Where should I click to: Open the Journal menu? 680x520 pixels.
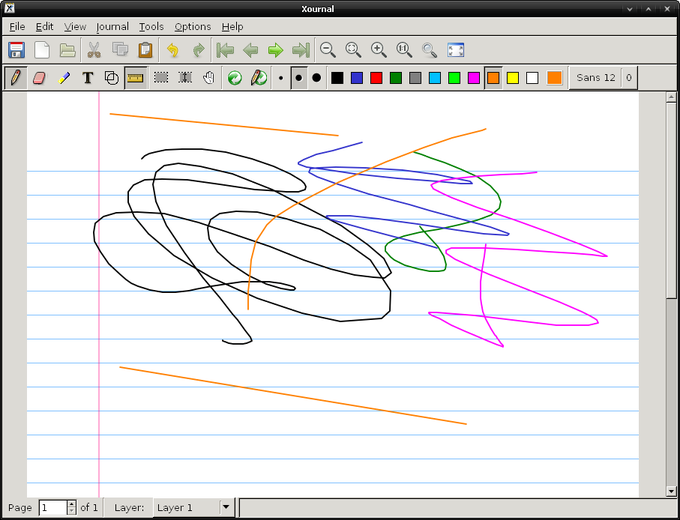tap(112, 26)
